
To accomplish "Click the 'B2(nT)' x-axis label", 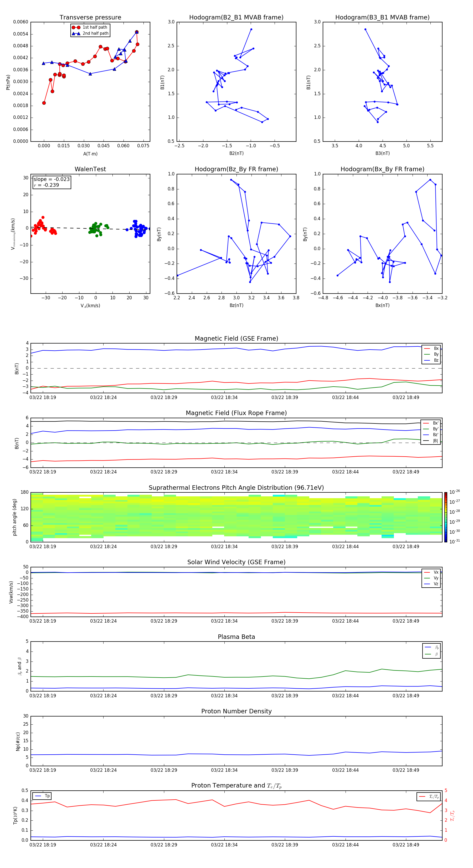I will click(236, 153).
